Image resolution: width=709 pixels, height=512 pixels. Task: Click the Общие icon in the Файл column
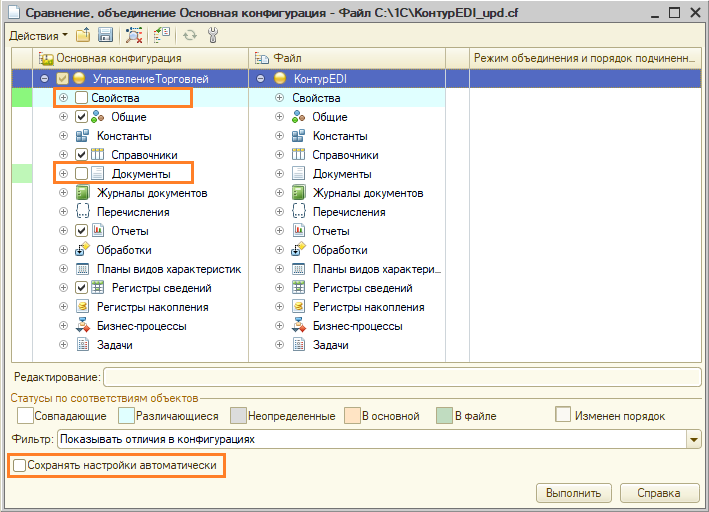(x=298, y=117)
